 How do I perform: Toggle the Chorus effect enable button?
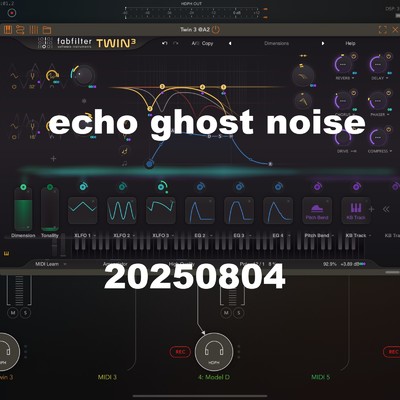(x=354, y=93)
